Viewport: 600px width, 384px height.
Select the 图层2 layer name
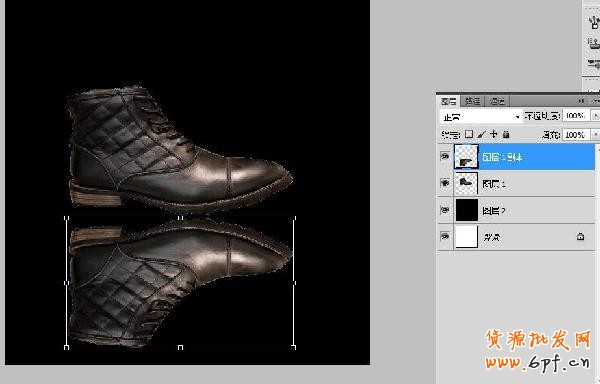point(494,211)
